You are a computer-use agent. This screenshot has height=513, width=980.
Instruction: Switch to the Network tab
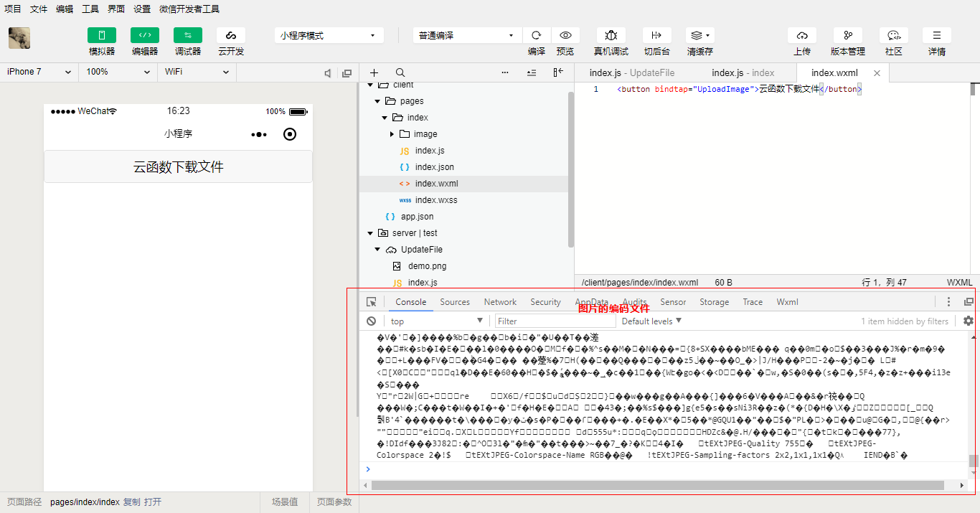(x=500, y=302)
